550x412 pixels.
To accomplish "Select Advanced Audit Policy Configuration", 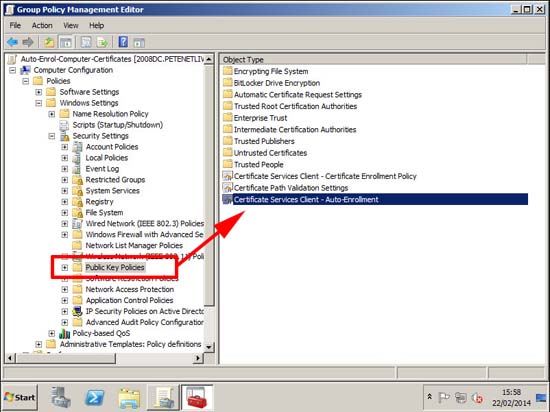I will [x=145, y=322].
